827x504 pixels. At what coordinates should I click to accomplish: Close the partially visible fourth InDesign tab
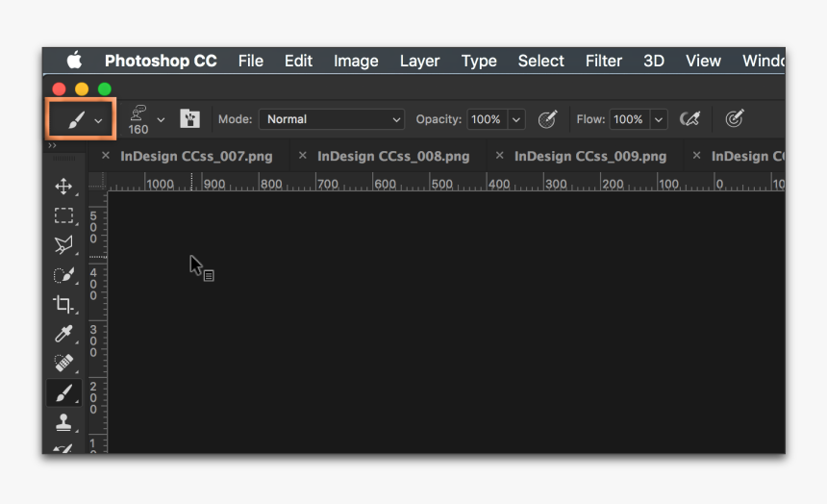(697, 155)
